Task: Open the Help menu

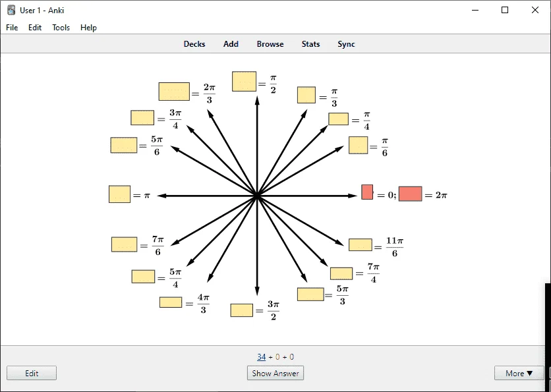Action: click(x=88, y=28)
